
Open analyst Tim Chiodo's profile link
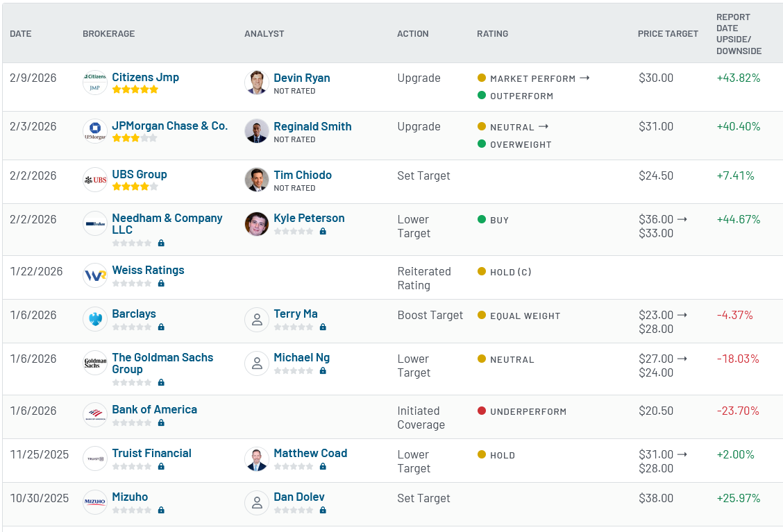pos(303,175)
